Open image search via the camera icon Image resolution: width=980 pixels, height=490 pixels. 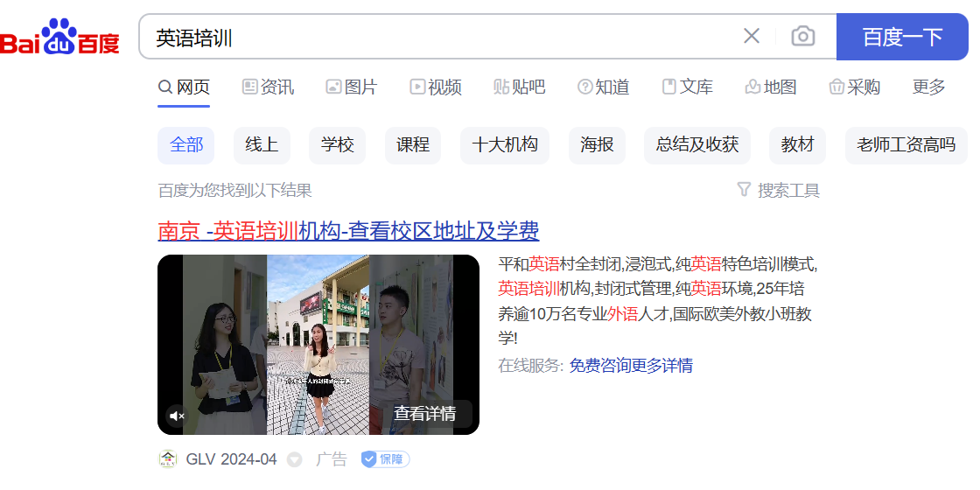pyautogui.click(x=802, y=36)
